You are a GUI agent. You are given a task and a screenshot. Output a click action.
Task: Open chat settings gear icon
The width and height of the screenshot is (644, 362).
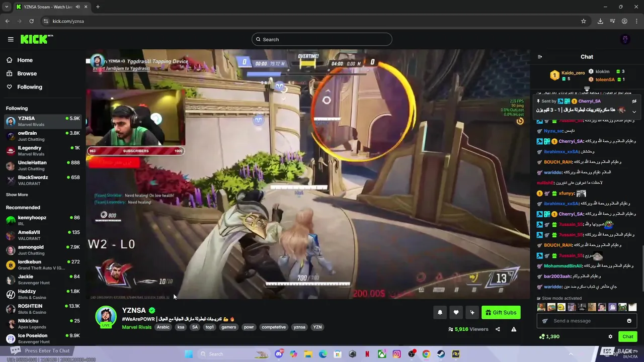tap(610, 336)
